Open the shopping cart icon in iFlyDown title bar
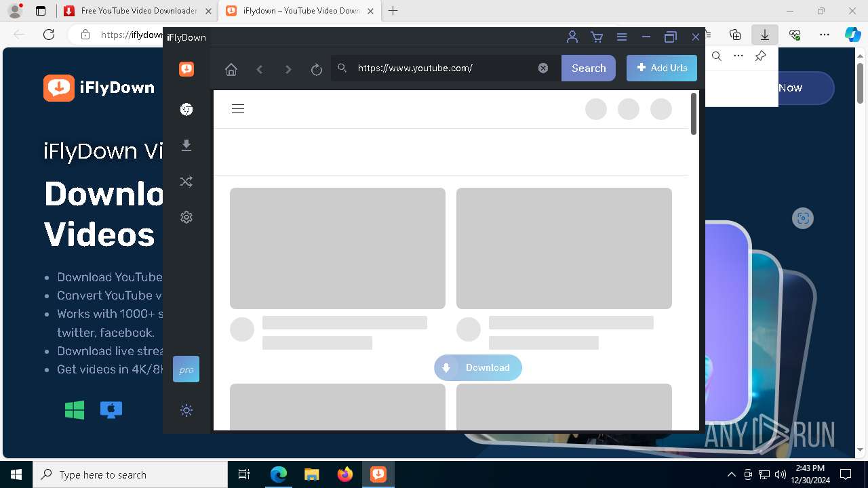 tap(597, 37)
